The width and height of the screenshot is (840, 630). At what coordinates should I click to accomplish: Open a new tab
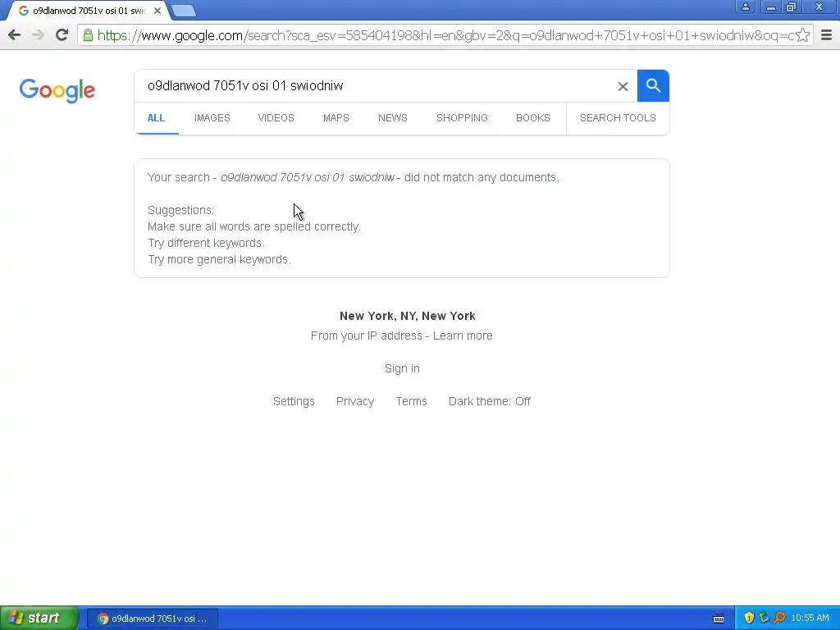183,11
